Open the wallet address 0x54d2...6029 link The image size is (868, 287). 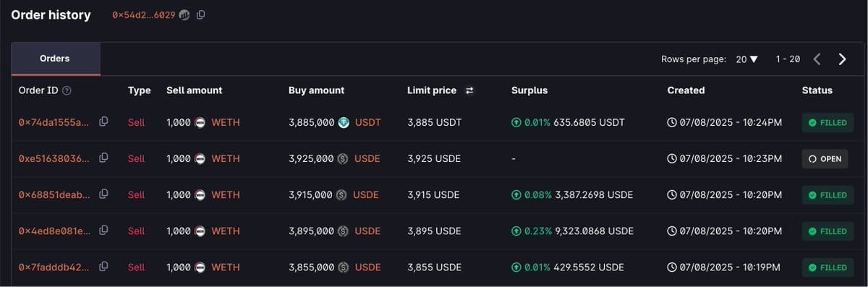coord(143,15)
